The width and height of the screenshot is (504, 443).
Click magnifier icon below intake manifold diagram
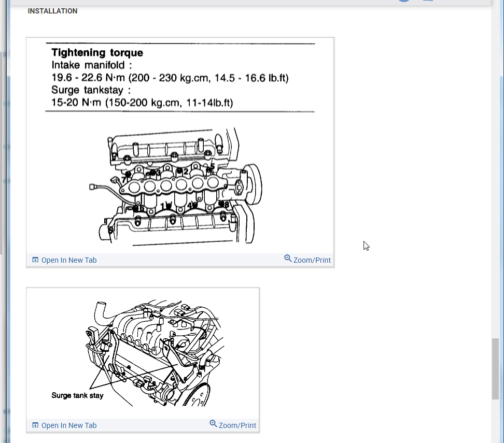pyautogui.click(x=288, y=258)
